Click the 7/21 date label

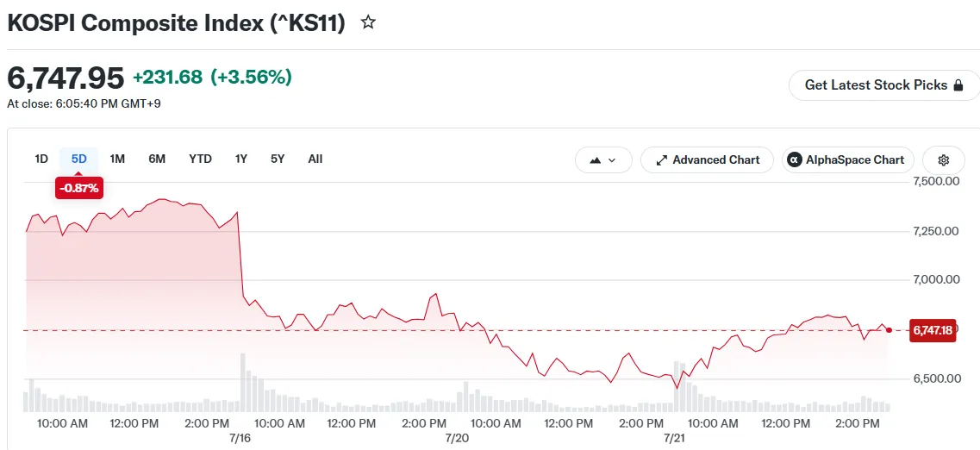pyautogui.click(x=674, y=438)
